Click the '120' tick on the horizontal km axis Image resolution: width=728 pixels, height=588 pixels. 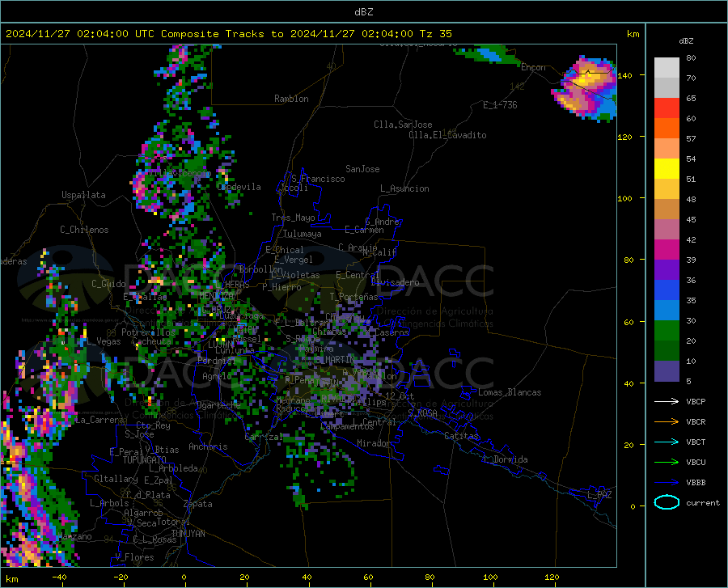click(x=552, y=577)
